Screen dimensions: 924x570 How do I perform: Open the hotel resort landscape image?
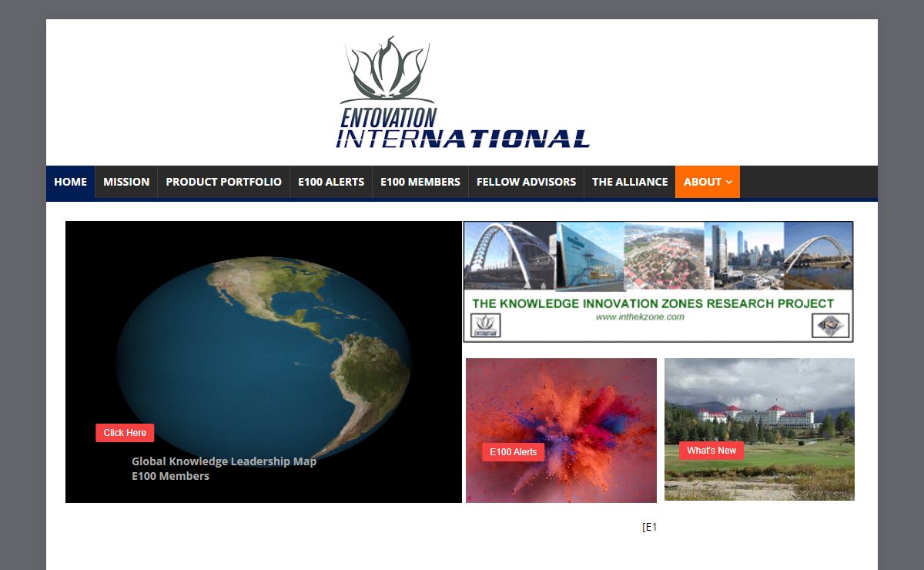[759, 429]
